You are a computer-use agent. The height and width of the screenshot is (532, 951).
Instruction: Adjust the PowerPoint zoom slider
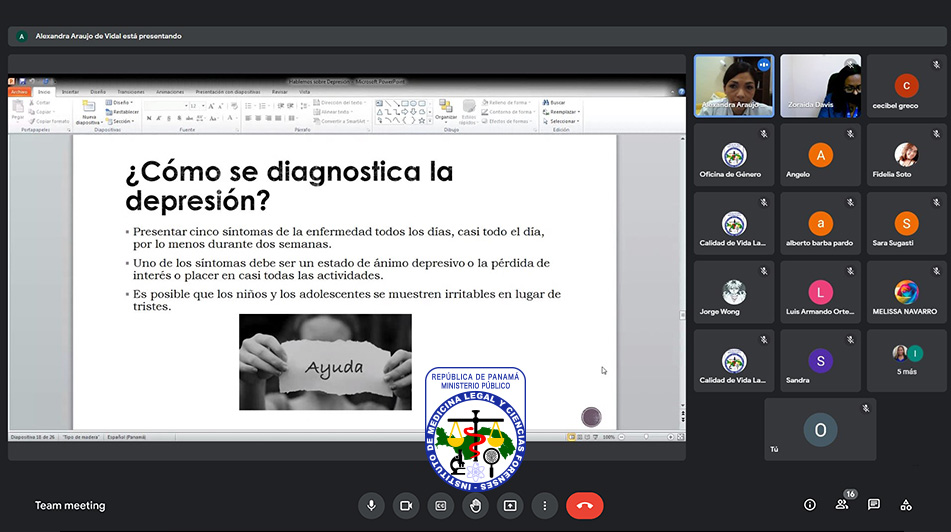[646, 437]
